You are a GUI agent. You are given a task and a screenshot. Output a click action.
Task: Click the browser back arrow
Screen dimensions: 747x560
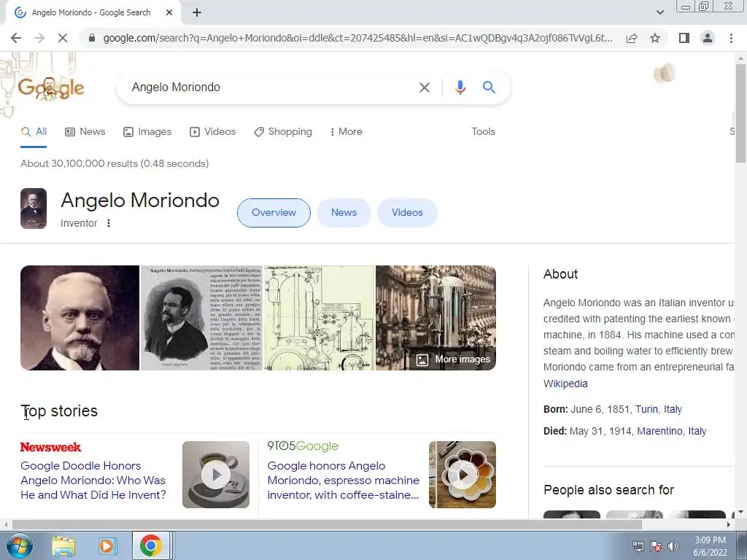16,38
